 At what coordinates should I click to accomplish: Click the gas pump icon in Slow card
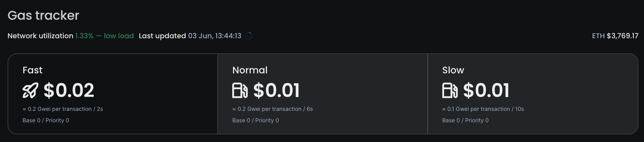point(450,90)
